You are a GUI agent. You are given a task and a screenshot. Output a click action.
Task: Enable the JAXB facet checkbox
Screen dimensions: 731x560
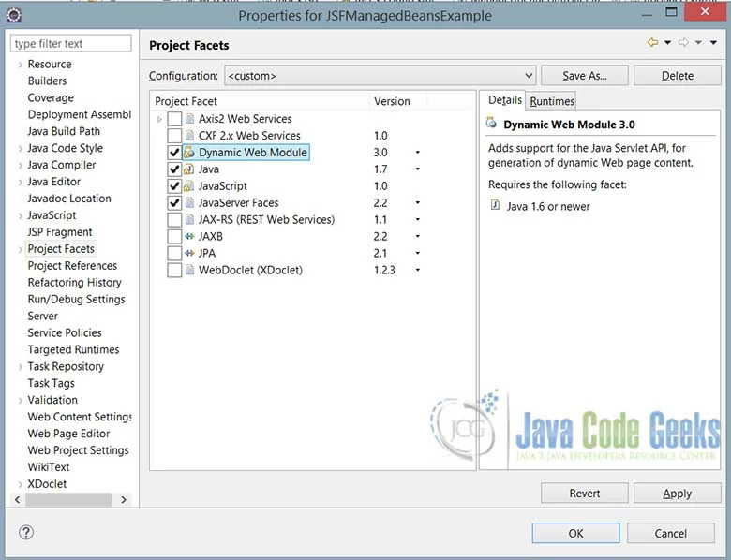174,236
